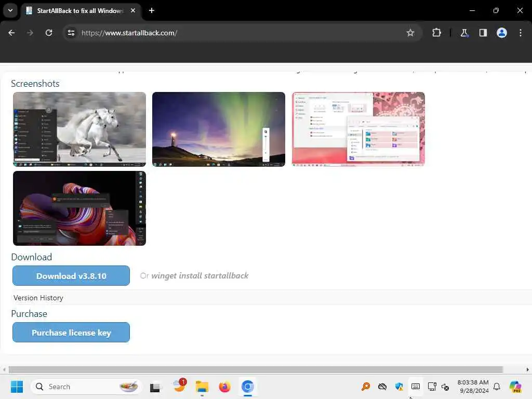Open the aurora lighthouse screenshot thumbnail
This screenshot has width=532, height=399.
coord(219,129)
